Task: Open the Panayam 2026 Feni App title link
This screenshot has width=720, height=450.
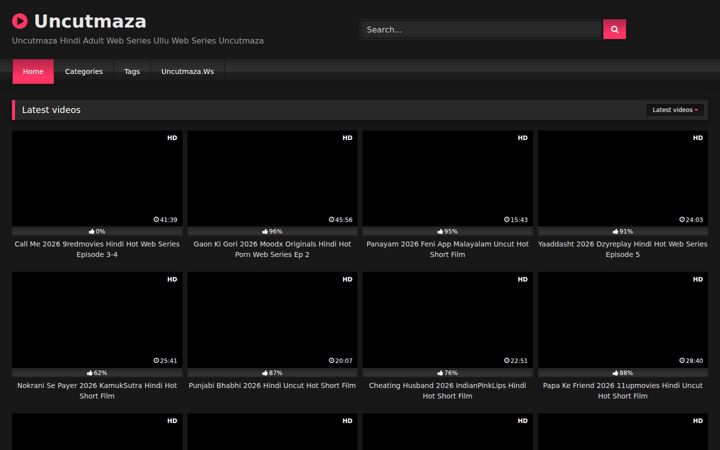Action: pyautogui.click(x=447, y=249)
